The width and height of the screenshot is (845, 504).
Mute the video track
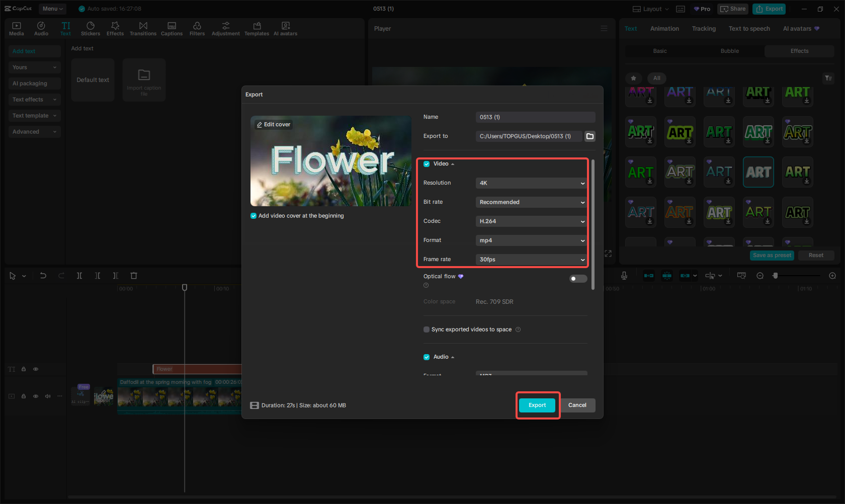[x=48, y=396]
